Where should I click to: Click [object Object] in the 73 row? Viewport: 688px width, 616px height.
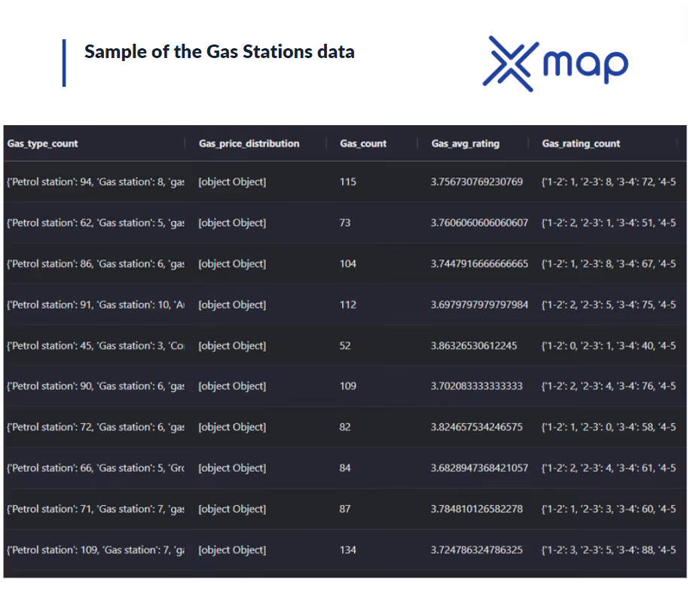(232, 222)
